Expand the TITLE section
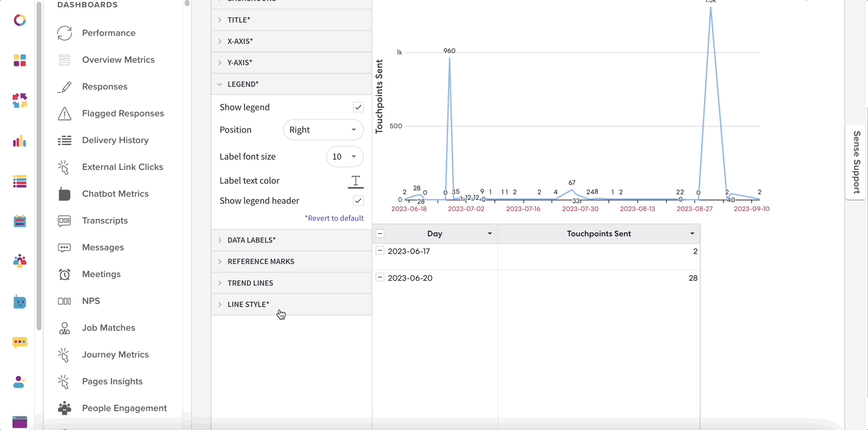The height and width of the screenshot is (430, 868). pos(291,20)
